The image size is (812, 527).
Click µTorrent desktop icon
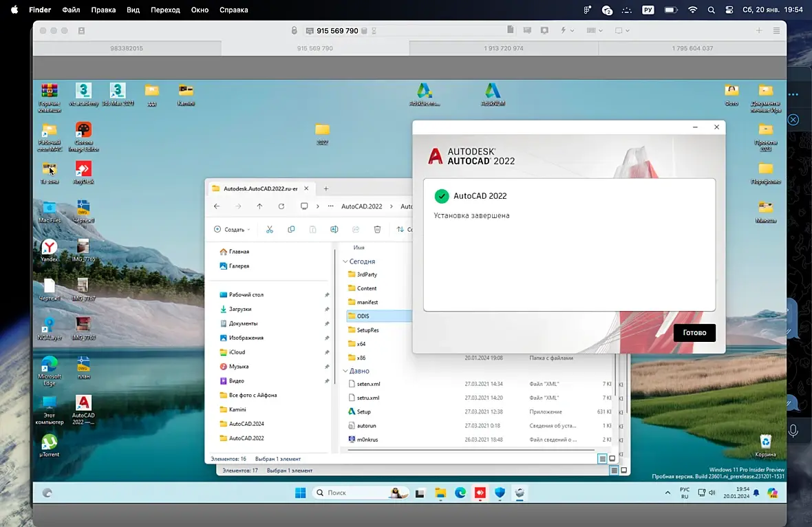tap(49, 445)
